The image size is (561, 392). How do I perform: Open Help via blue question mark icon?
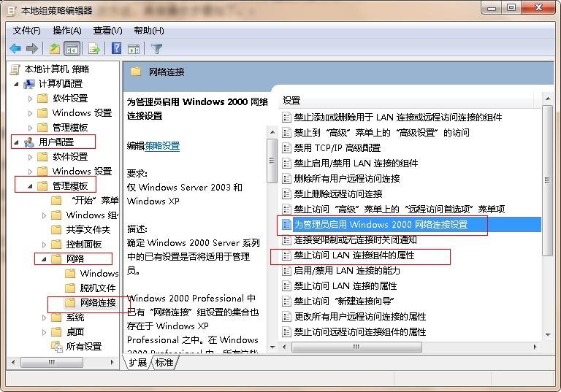click(x=116, y=48)
